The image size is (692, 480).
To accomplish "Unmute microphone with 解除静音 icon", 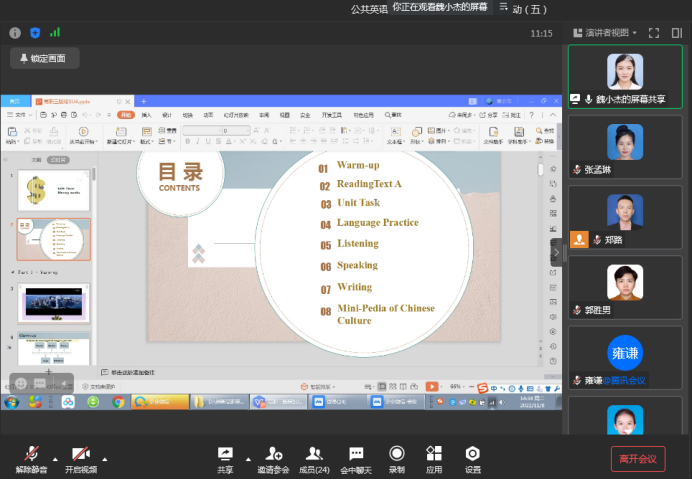I will pos(32,456).
